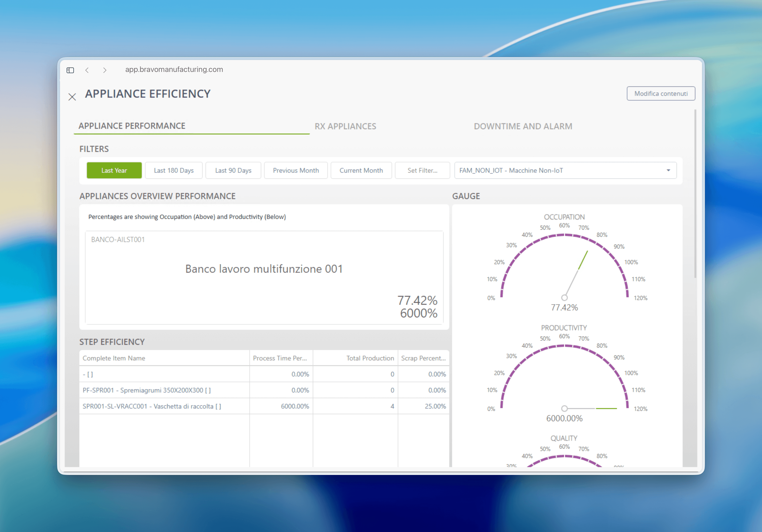The height and width of the screenshot is (532, 762).
Task: Choose the Previous Month filter
Action: 296,170
